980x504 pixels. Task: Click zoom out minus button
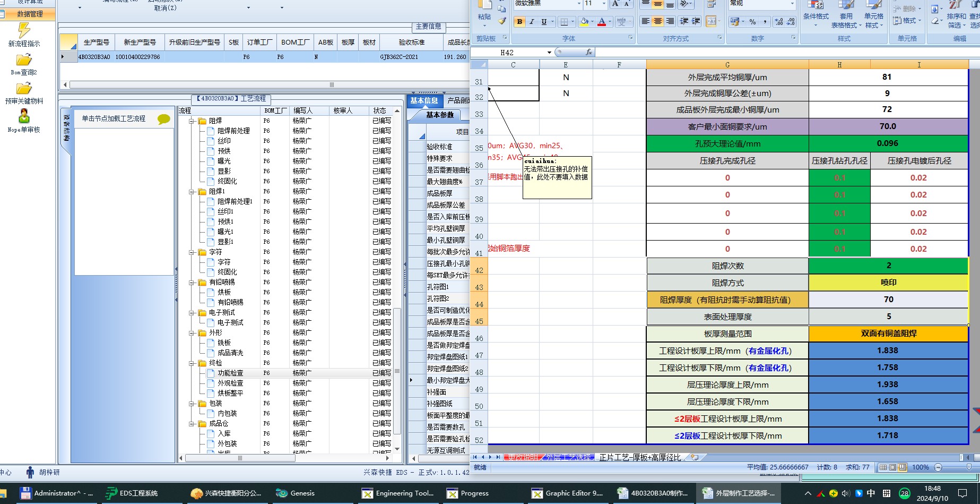click(x=938, y=467)
